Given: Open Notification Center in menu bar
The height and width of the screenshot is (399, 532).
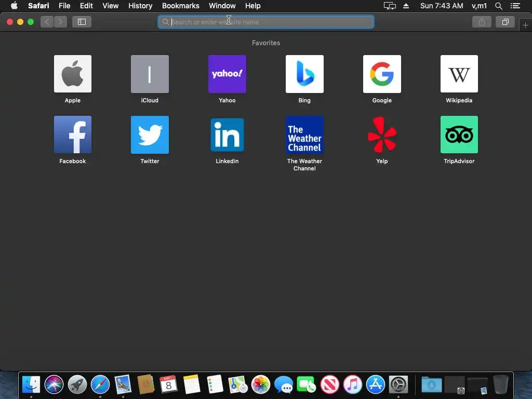Looking at the screenshot, I should tap(515, 6).
